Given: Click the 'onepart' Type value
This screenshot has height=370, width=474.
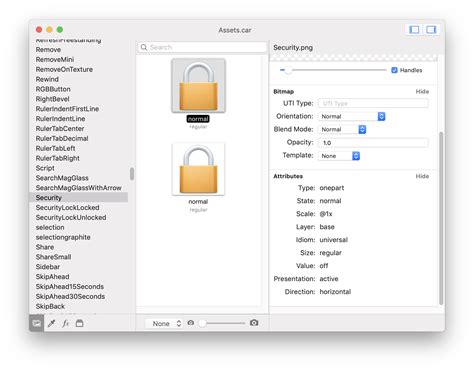Looking at the screenshot, I should coord(332,188).
